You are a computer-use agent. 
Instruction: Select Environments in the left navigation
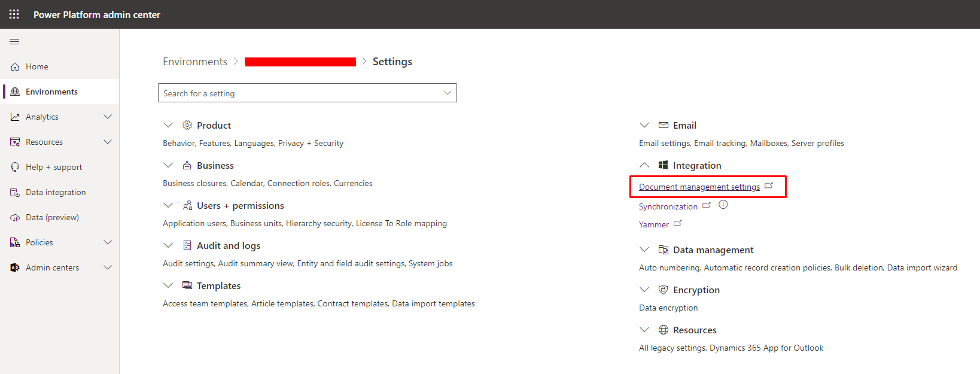[x=51, y=92]
